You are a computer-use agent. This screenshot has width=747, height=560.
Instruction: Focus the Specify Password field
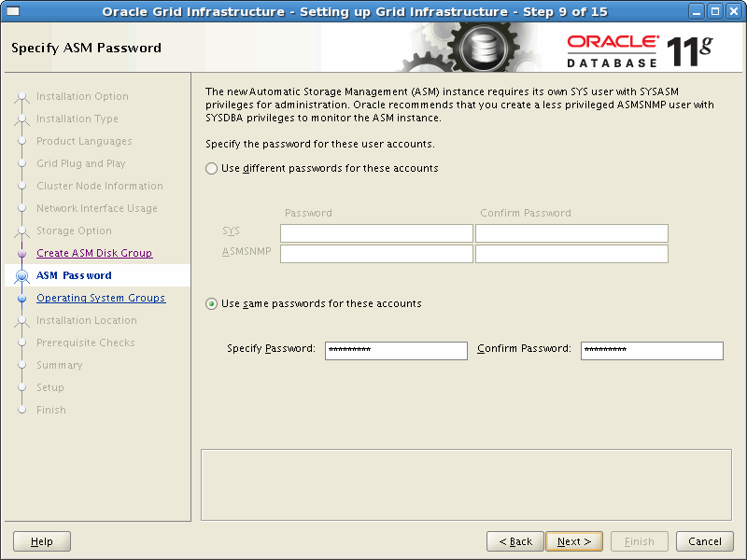click(396, 351)
